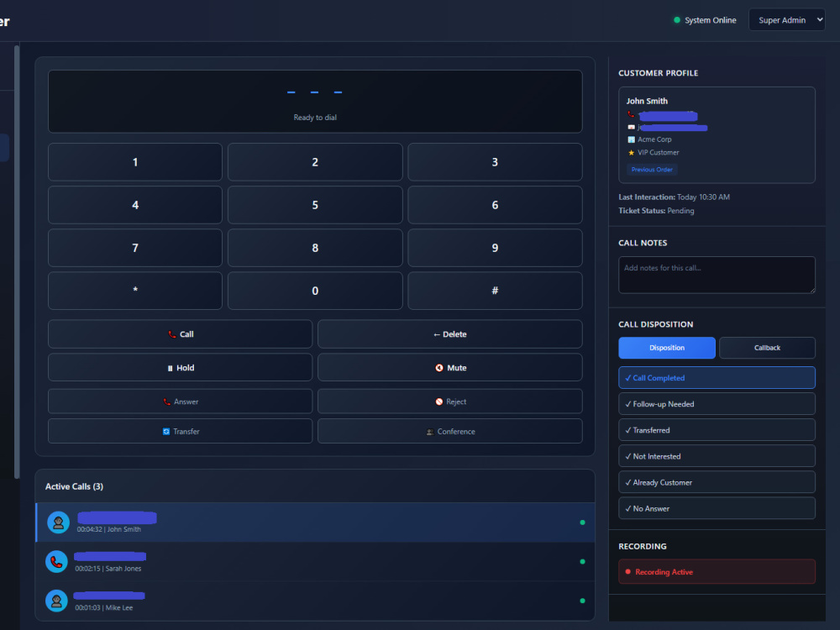Click the building icon beside Acme Corp
840x630 pixels.
pos(631,139)
